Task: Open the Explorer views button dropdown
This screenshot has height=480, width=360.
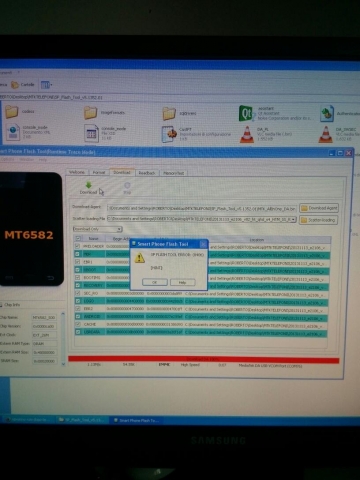Action: tap(46, 85)
